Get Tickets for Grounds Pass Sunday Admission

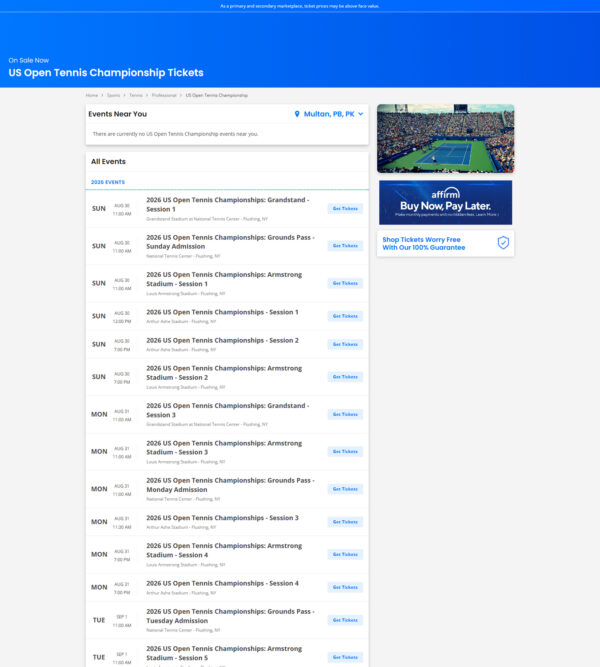coord(345,246)
